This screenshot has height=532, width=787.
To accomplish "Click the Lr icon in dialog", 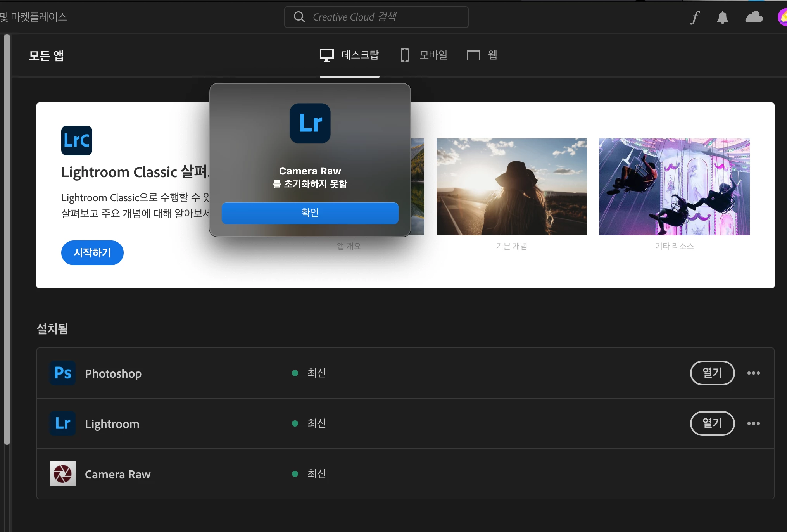I will [310, 123].
